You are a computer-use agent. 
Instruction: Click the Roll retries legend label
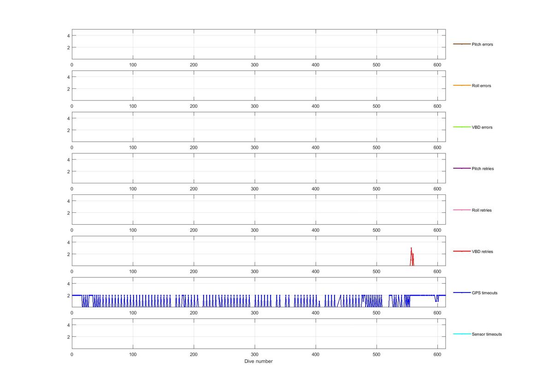point(482,210)
